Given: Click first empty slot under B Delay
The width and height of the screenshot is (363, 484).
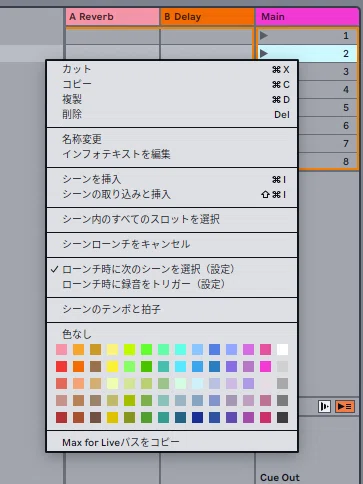Looking at the screenshot, I should tap(207, 37).
